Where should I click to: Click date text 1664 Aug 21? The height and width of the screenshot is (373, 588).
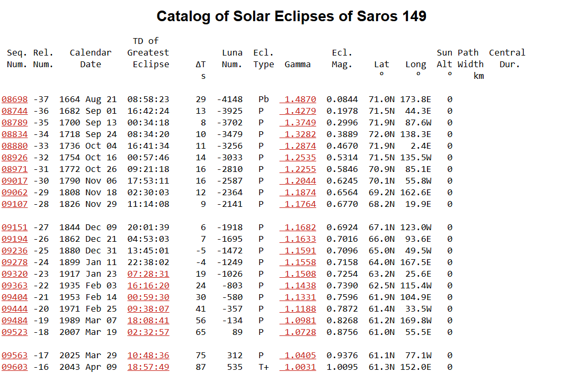88,99
